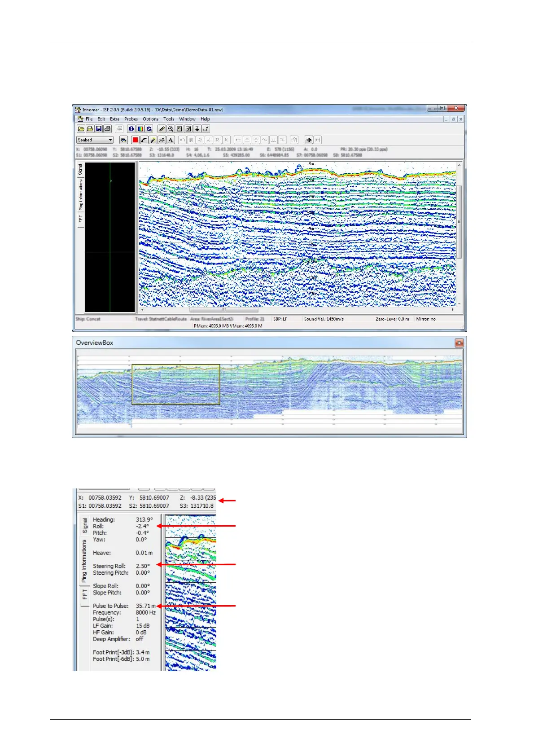Open the Seabed layer dropdown
Screen dimensions: 534x756
(x=95, y=140)
